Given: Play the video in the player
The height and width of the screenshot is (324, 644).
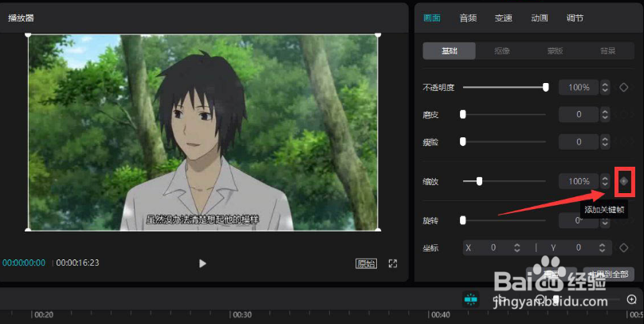Looking at the screenshot, I should click(202, 263).
